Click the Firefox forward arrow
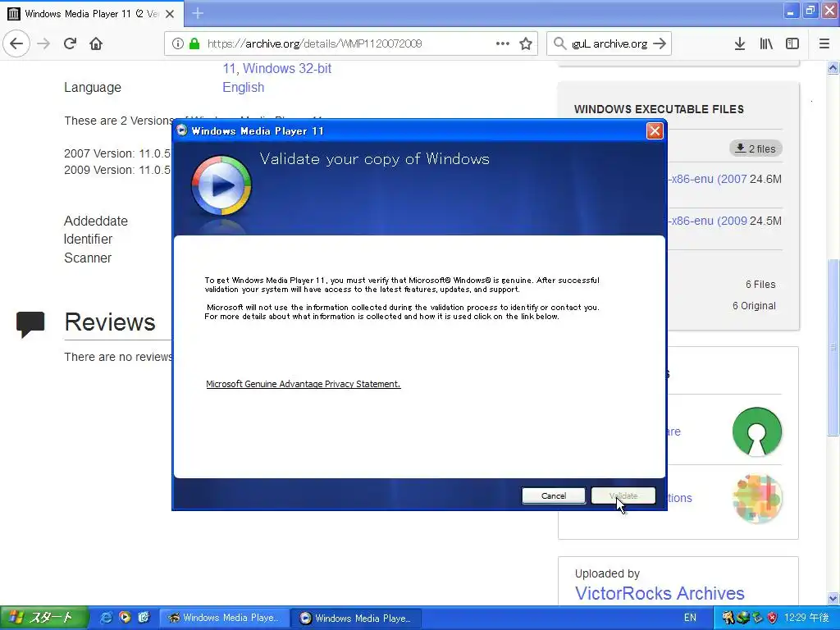 (x=43, y=43)
